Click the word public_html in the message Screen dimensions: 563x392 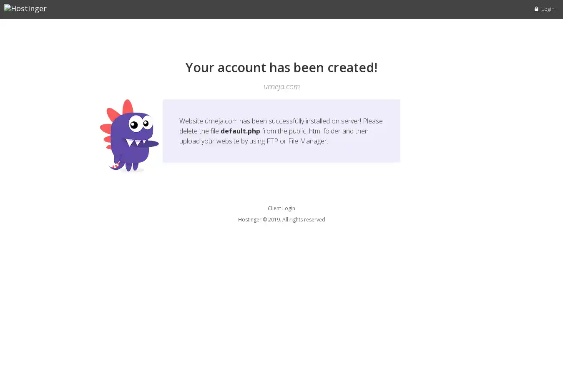(x=305, y=131)
